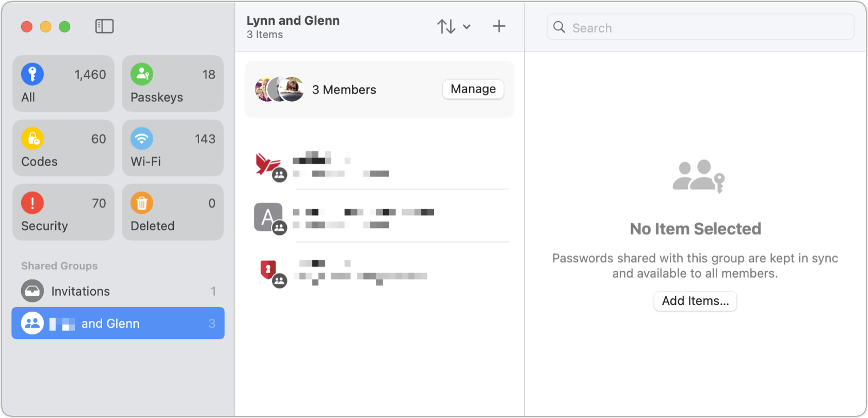868x418 pixels.
Task: Select the item with gray letter A icon
Action: [379, 217]
